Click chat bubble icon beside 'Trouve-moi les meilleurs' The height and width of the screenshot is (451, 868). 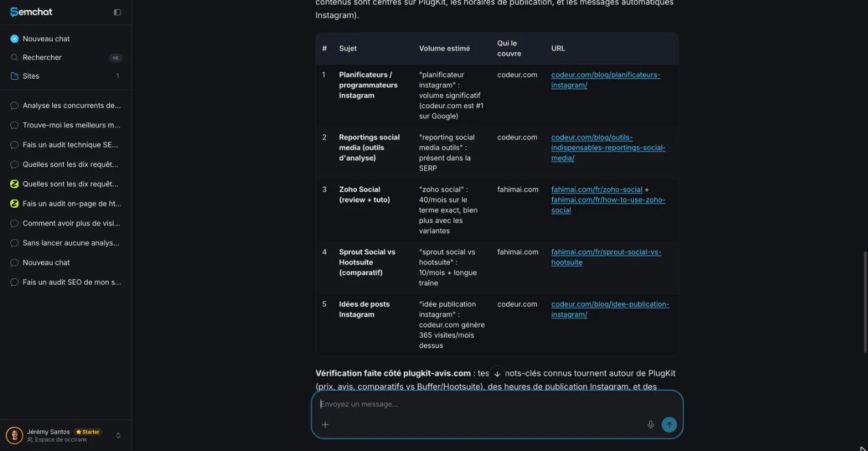pos(15,125)
